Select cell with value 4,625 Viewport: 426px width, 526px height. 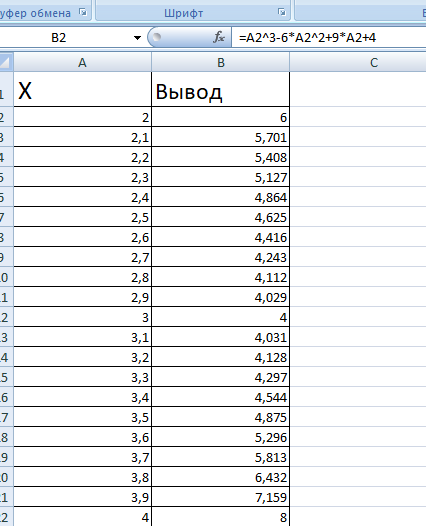point(220,217)
